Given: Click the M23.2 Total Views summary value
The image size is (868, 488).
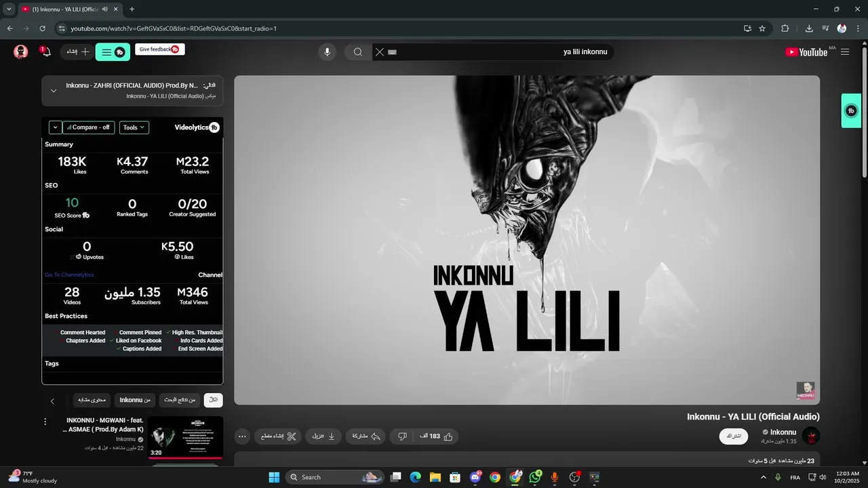Looking at the screenshot, I should (x=193, y=161).
